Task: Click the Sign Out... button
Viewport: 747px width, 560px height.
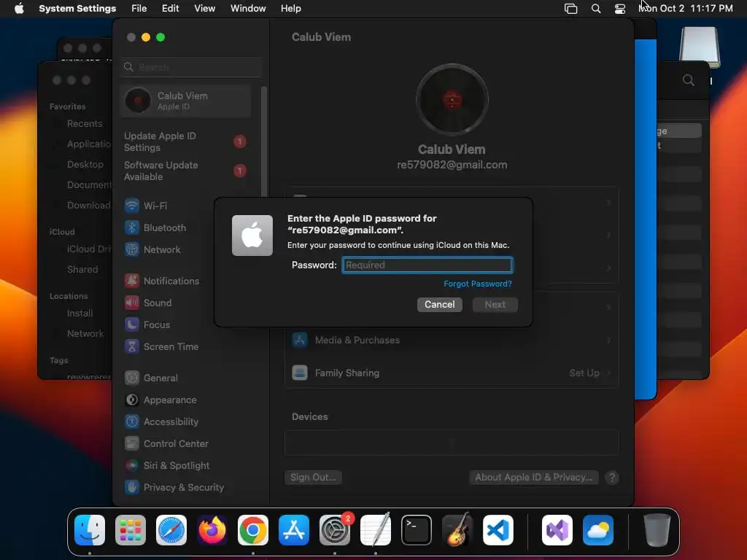Action: [x=313, y=477]
